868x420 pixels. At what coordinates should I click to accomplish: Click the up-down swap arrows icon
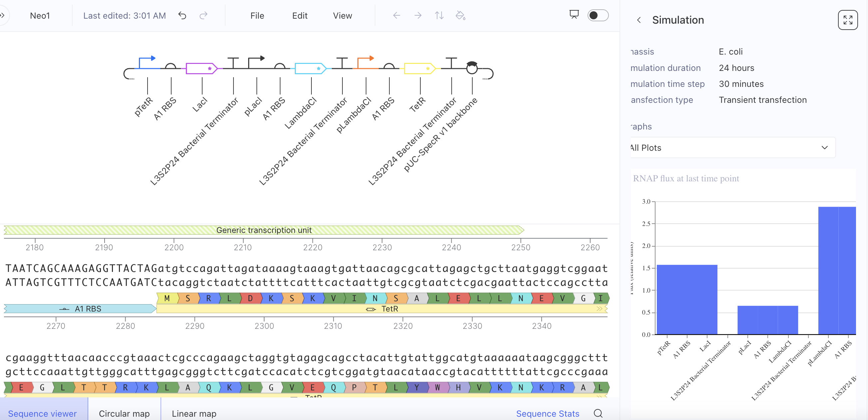439,16
